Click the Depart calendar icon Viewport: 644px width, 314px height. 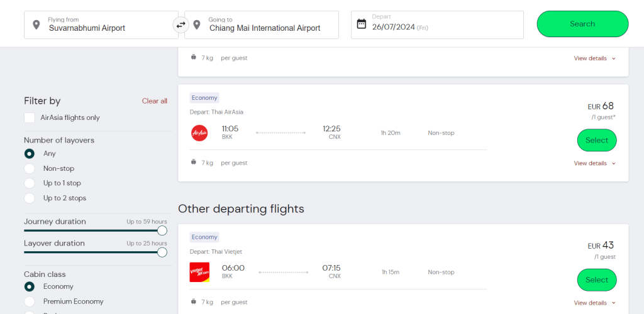(361, 24)
